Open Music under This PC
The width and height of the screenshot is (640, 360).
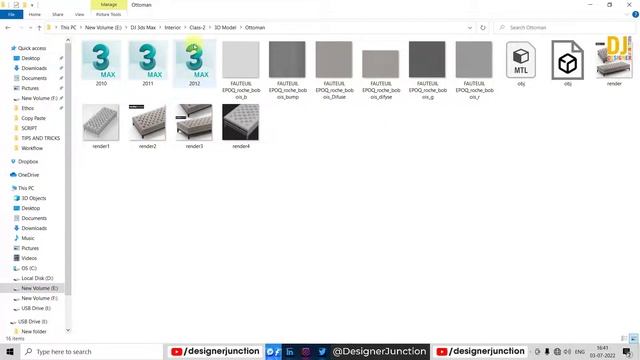click(28, 238)
